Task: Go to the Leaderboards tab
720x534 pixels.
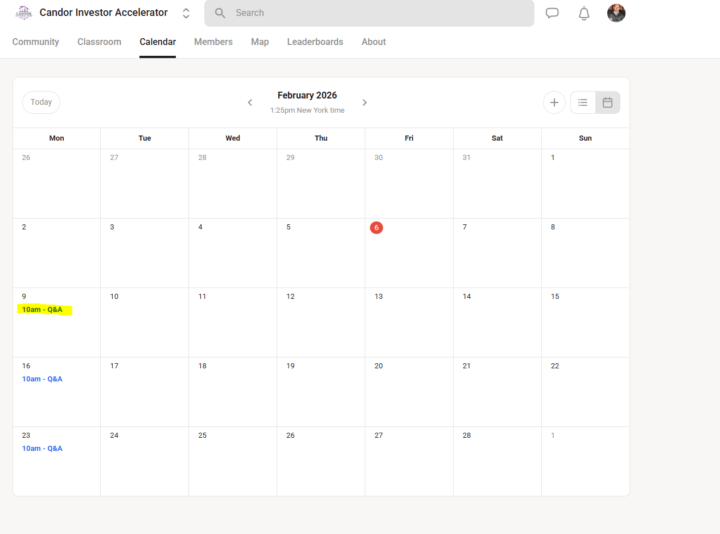Action: click(x=315, y=42)
